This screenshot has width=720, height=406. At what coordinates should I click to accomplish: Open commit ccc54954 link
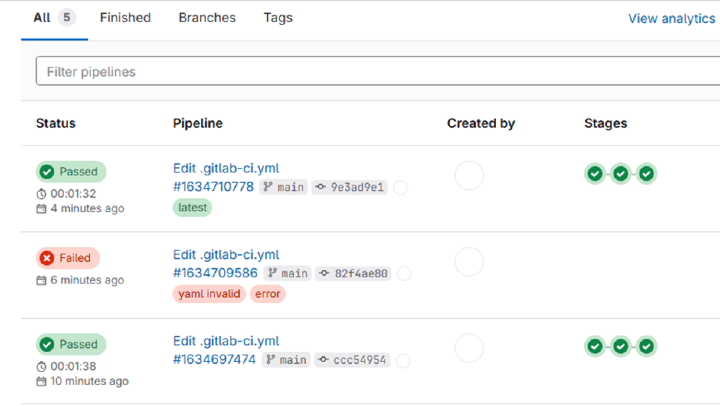(x=357, y=360)
